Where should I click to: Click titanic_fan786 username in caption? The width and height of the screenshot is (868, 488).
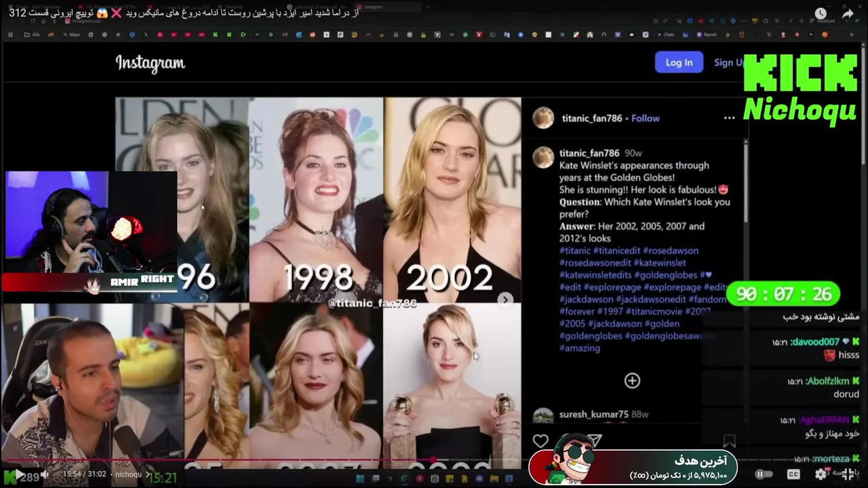(x=589, y=153)
